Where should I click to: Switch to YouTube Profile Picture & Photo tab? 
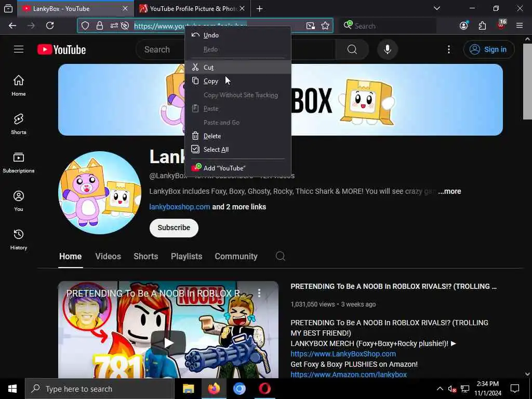point(192,9)
